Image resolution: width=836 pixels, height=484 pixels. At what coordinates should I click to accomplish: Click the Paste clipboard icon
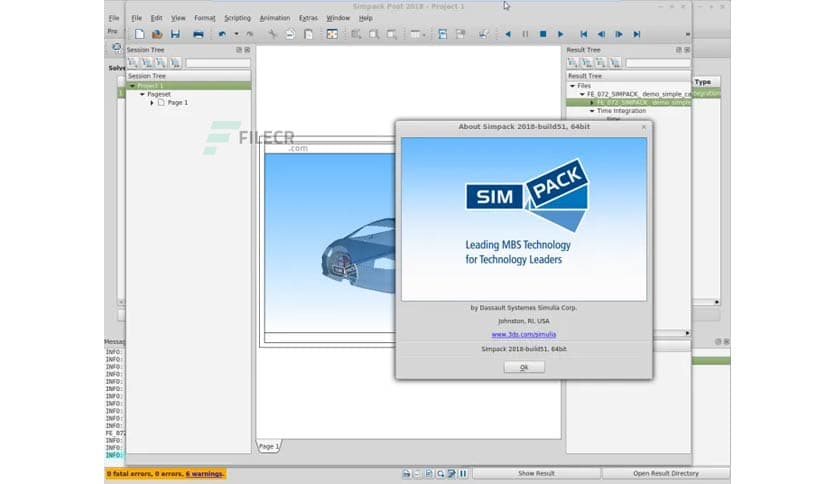[308, 34]
